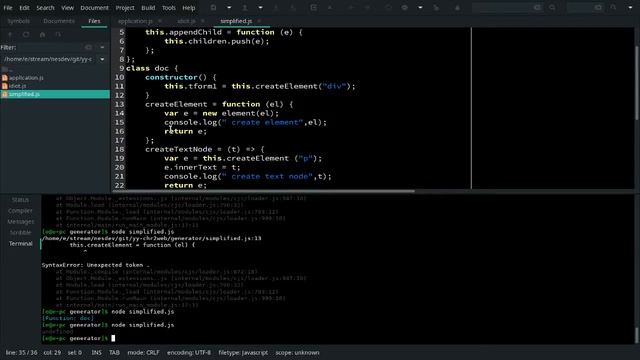The height and width of the screenshot is (360, 640).
Task: Clear the file browser Filter field
Action: [x=88, y=47]
